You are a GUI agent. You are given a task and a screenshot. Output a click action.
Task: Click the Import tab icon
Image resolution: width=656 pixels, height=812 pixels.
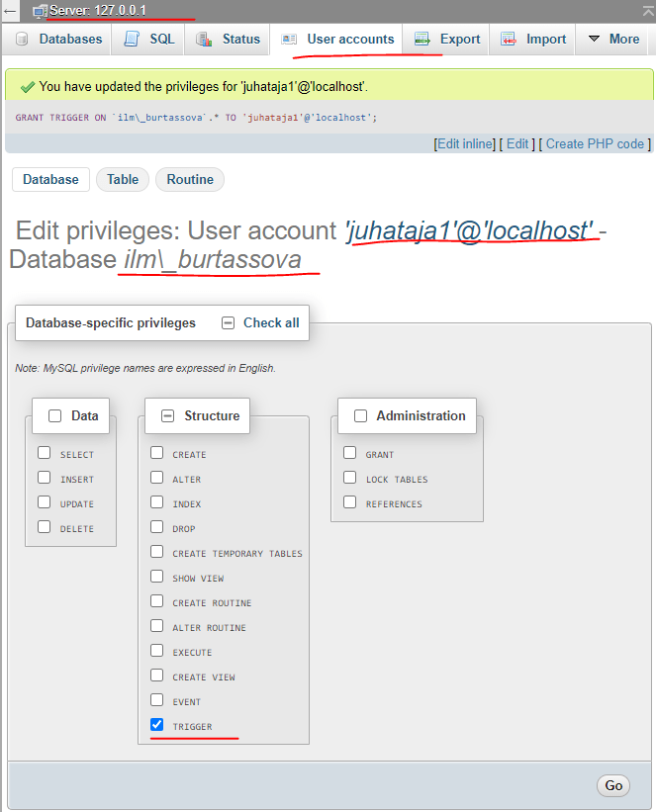[x=509, y=40]
